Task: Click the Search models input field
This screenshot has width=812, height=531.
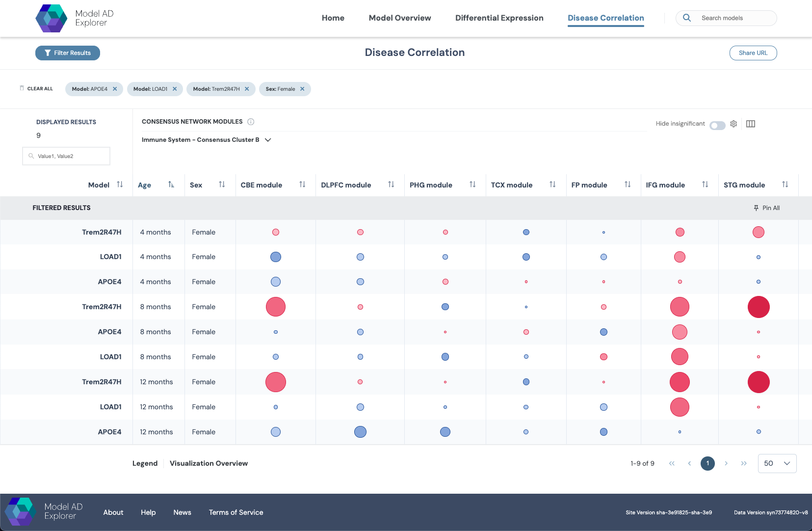Action: tap(726, 18)
